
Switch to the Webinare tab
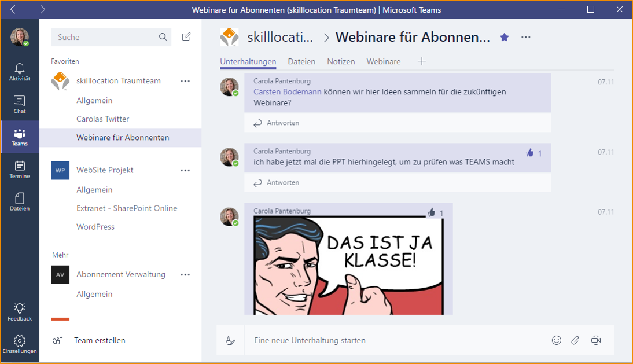point(384,62)
